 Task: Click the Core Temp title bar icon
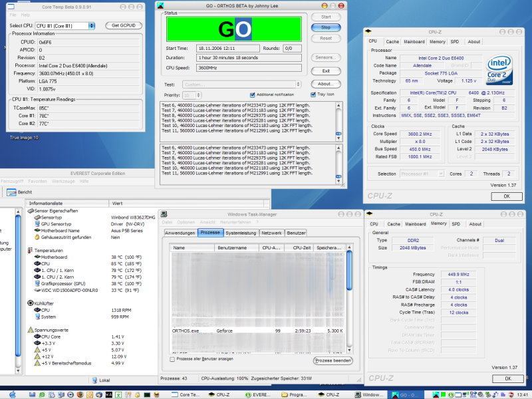[x=11, y=7]
